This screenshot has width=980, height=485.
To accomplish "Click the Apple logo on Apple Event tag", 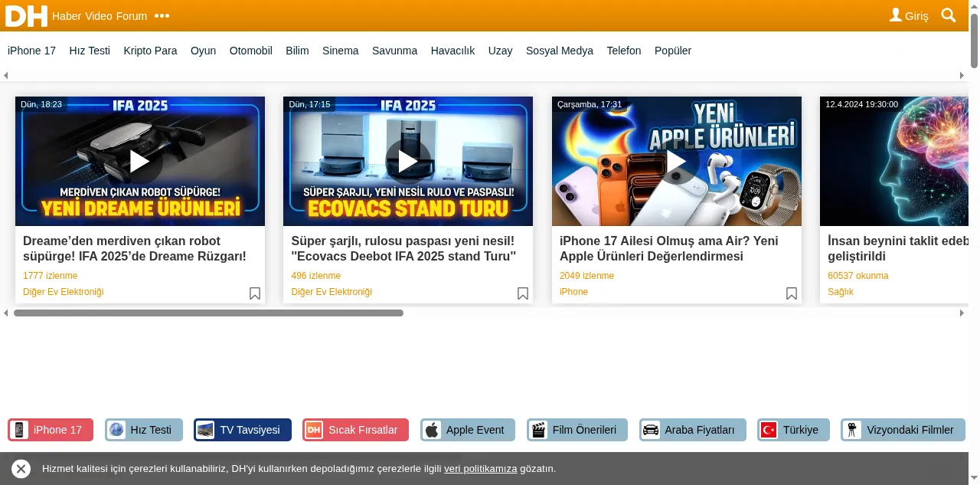I will [433, 430].
